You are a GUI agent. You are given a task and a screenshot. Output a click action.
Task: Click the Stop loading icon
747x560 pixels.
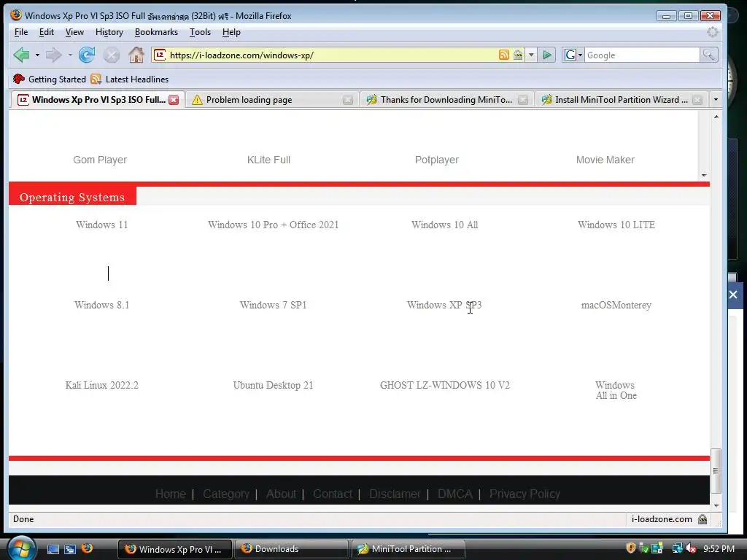112,55
